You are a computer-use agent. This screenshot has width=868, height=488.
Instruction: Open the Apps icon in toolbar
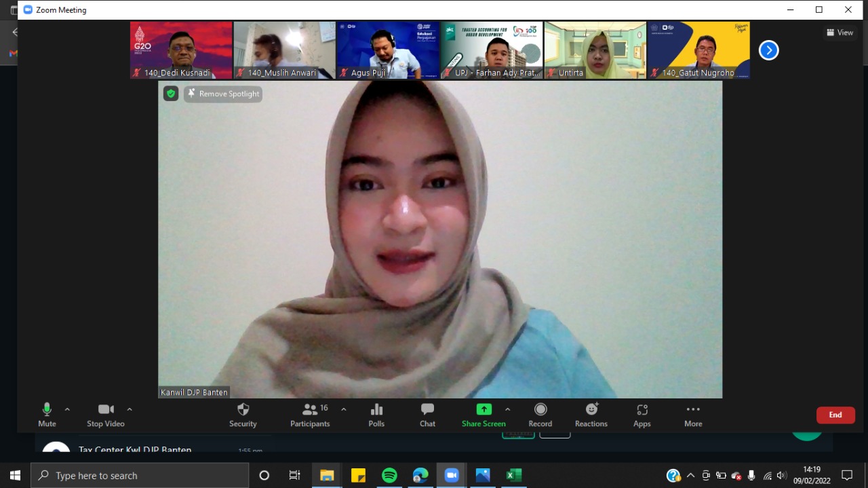tap(642, 410)
